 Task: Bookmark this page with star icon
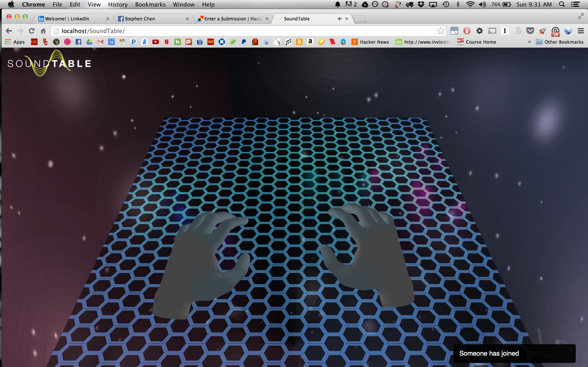point(441,31)
